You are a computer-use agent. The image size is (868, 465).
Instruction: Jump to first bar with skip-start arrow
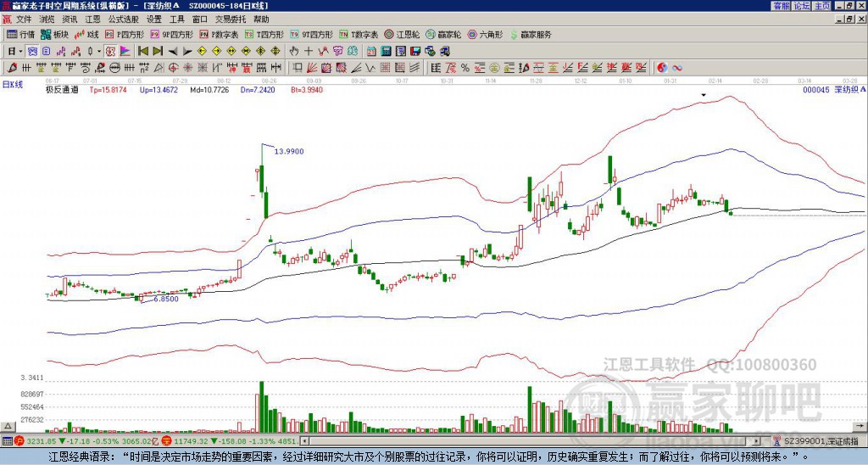click(143, 51)
